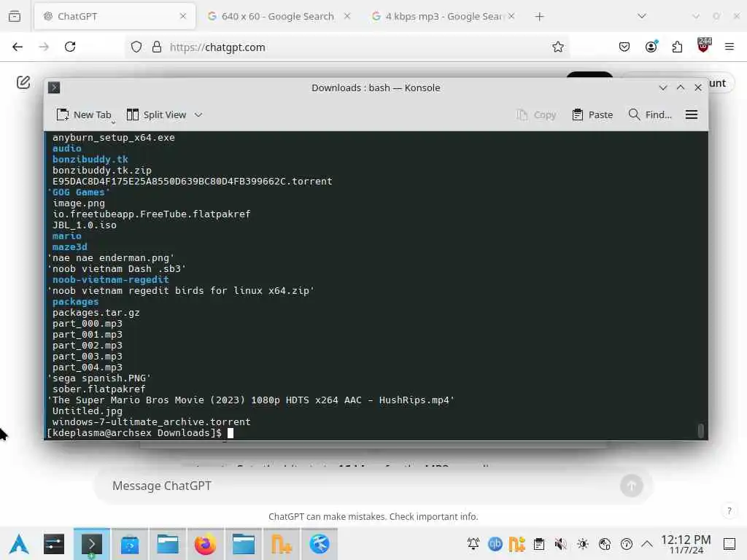Click the Konsole terminal scrollbar handle

(700, 430)
